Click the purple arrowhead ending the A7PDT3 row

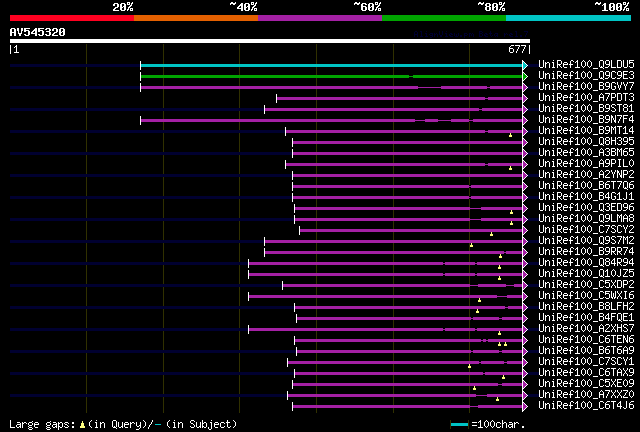click(525, 98)
